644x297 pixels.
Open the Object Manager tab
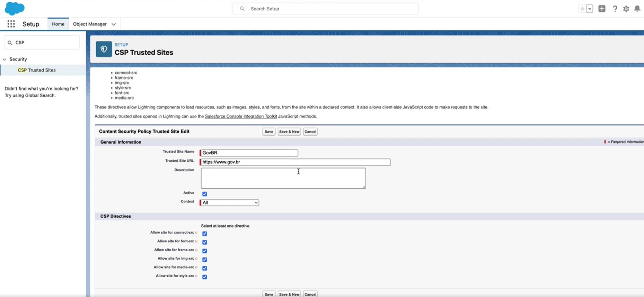90,24
